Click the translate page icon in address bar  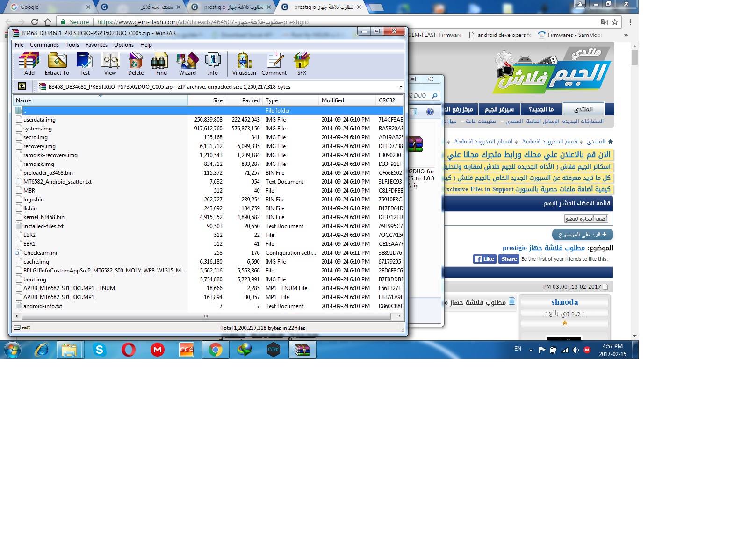[604, 22]
